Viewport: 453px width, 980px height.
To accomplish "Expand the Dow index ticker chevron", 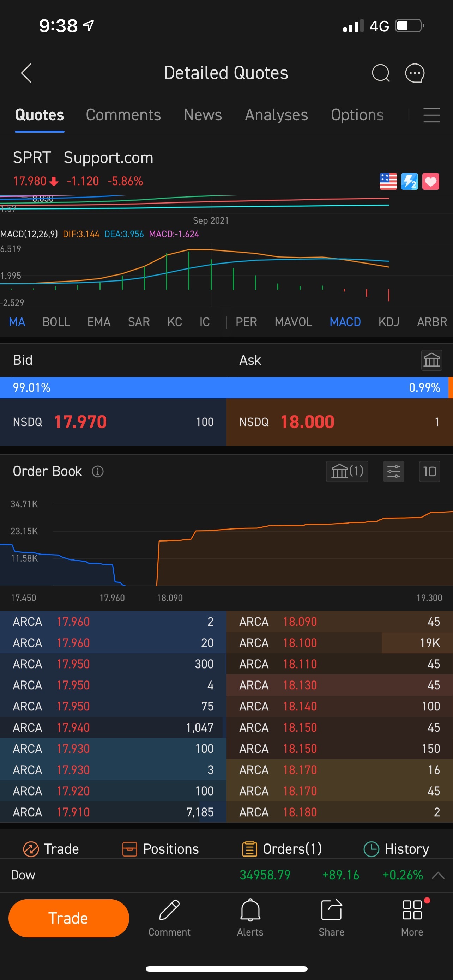I will (x=438, y=875).
